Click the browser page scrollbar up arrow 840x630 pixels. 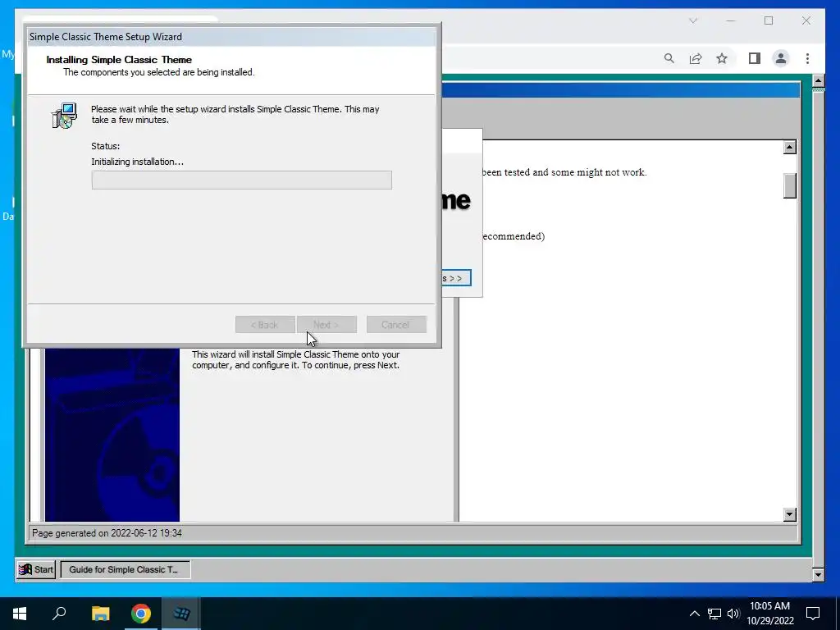tap(818, 81)
